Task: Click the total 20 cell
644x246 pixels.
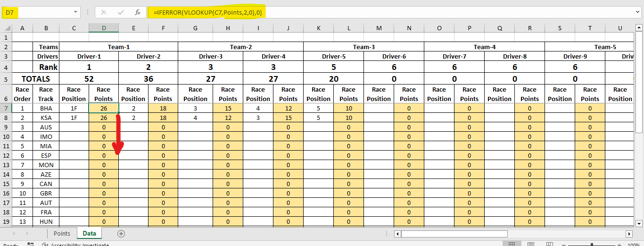Action: coord(334,79)
